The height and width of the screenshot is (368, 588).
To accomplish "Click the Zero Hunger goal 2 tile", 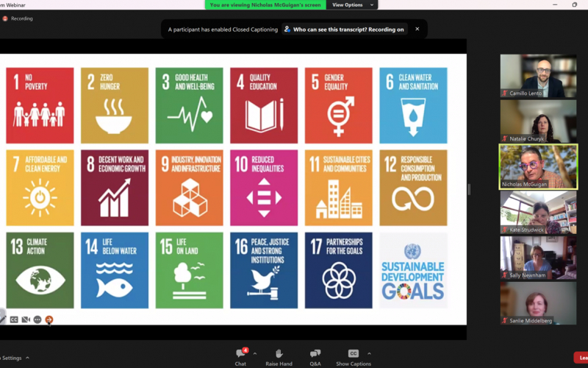I will point(115,105).
